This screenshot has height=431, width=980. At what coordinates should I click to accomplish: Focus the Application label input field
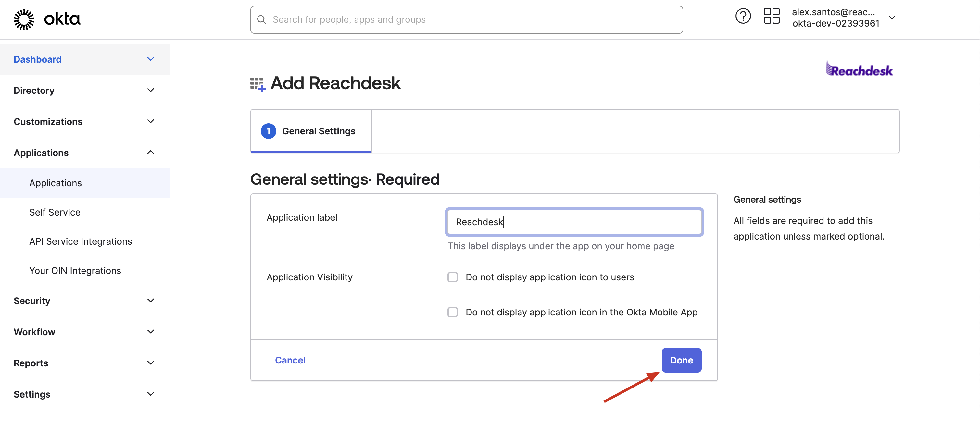(574, 222)
